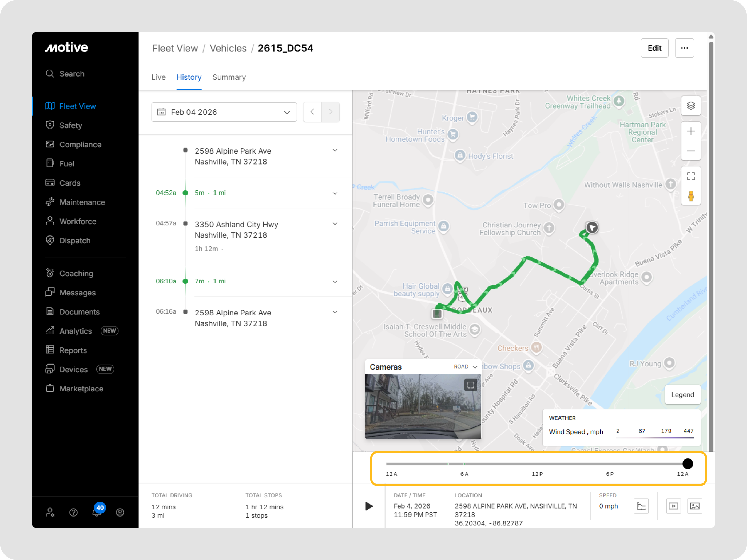Click the Edit button
The image size is (747, 560).
[654, 48]
